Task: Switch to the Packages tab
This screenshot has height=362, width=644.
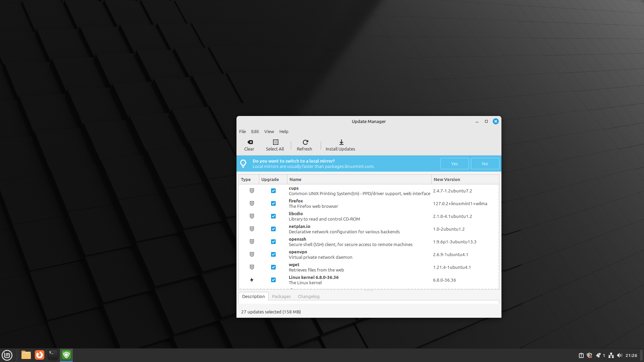Action: (281, 296)
